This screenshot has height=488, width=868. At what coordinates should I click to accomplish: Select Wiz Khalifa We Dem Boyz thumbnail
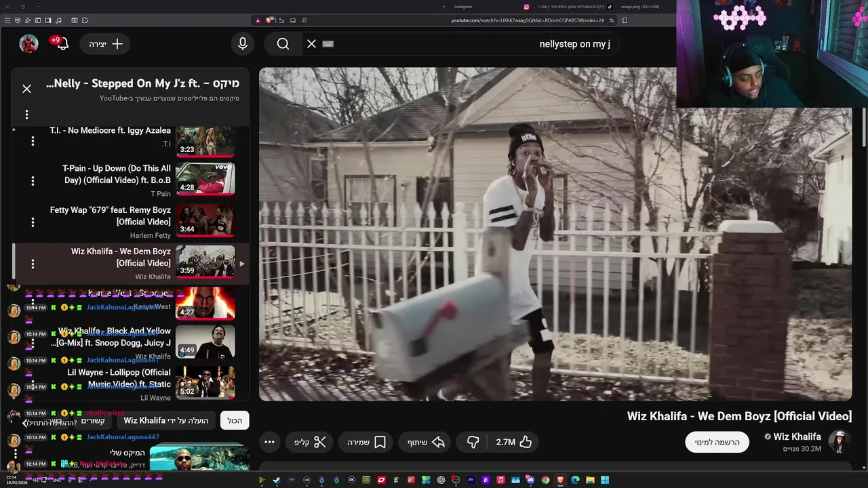pos(205,262)
